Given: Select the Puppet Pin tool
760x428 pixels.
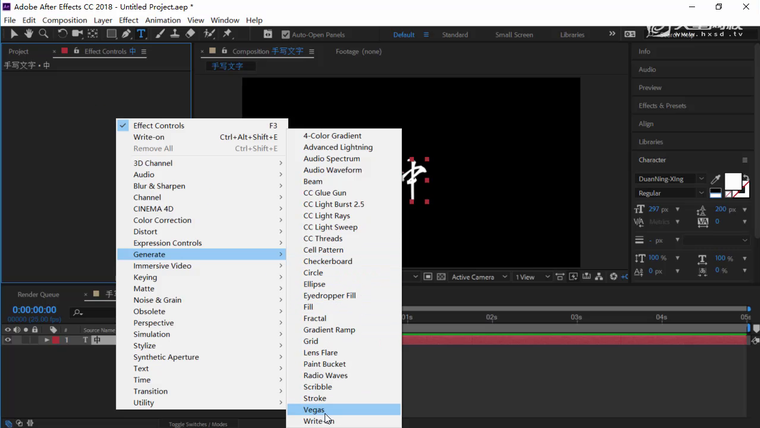Looking at the screenshot, I should point(227,34).
